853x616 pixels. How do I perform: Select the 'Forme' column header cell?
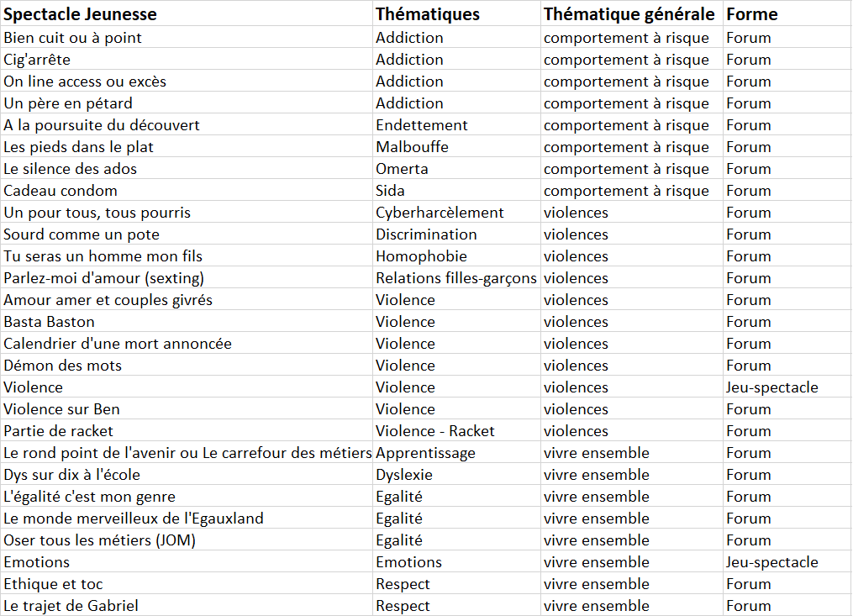(752, 14)
